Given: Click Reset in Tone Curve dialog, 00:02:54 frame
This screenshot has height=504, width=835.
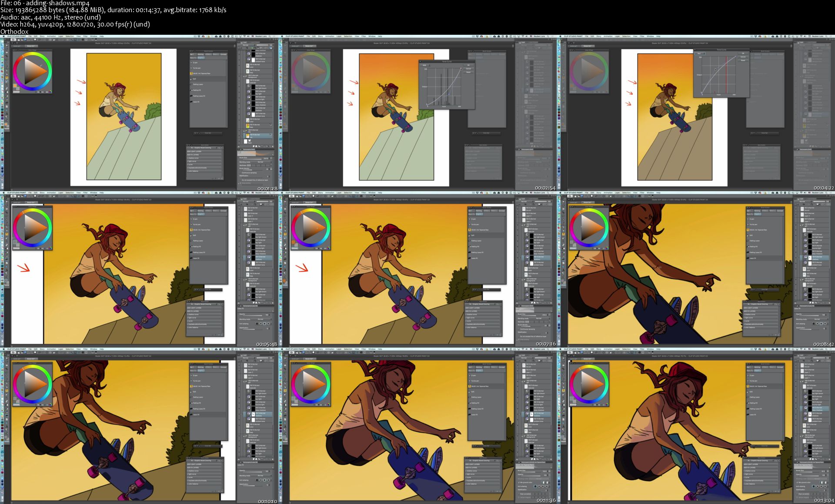Looking at the screenshot, I should [x=468, y=72].
